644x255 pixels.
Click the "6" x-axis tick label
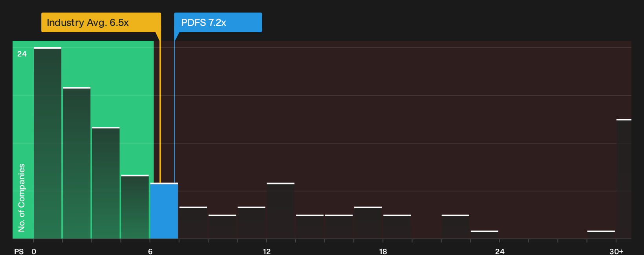coord(150,251)
